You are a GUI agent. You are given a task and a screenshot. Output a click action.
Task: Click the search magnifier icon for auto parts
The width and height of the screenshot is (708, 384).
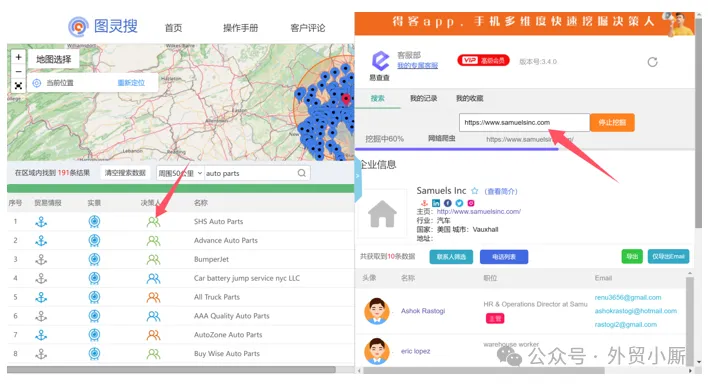click(302, 173)
